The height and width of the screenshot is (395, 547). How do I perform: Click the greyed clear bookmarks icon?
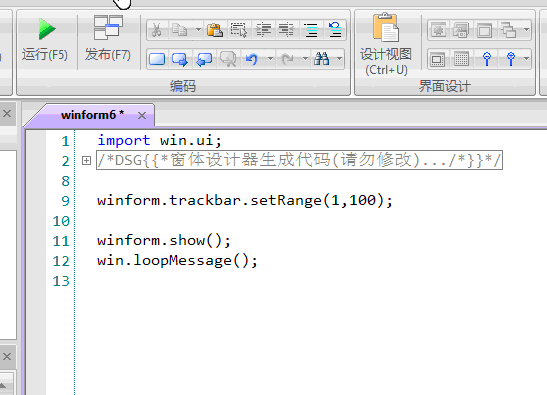(228, 59)
